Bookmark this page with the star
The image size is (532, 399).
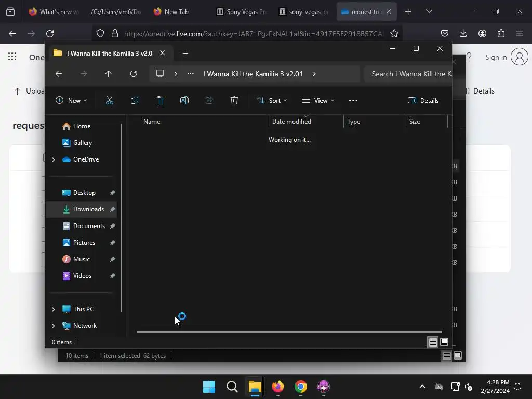[x=394, y=34]
